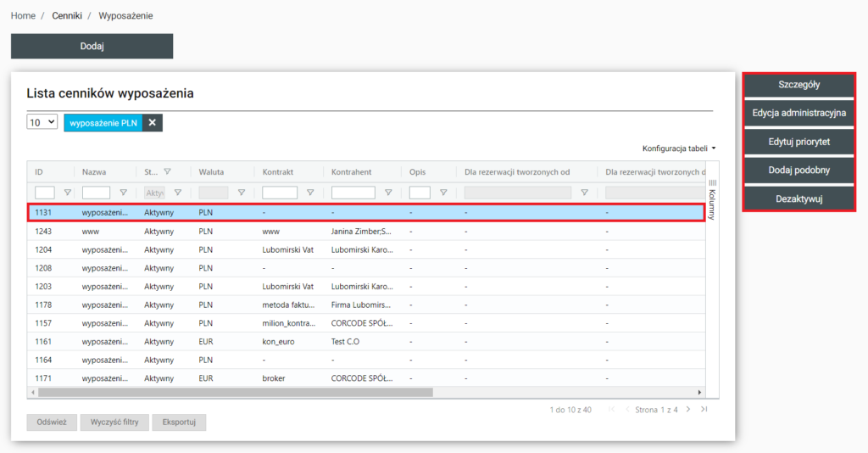This screenshot has width=868, height=453.
Task: Expand the Konfiguracja tabeli dropdown
Action: [679, 148]
